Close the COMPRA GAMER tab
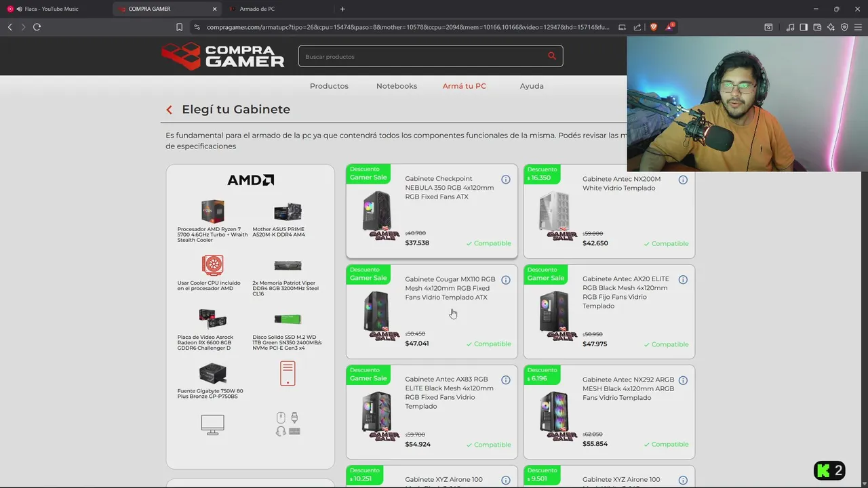868x488 pixels. pyautogui.click(x=215, y=9)
